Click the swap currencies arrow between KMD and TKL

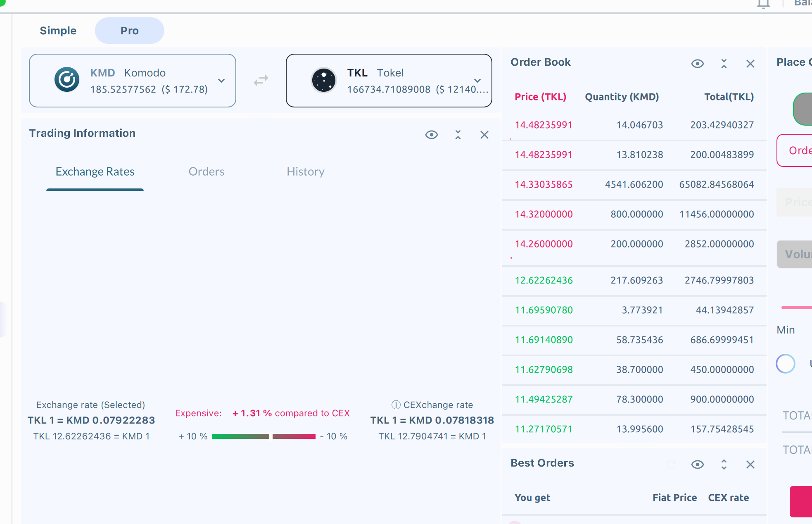pyautogui.click(x=260, y=80)
